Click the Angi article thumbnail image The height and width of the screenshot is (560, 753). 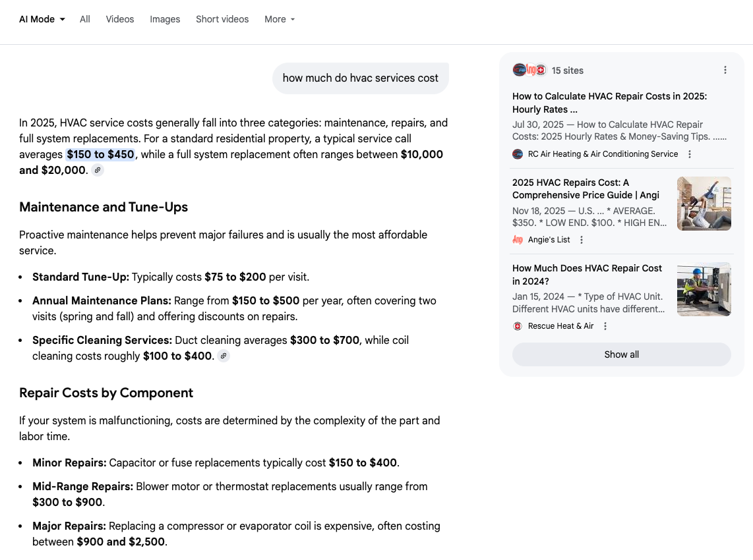click(x=704, y=203)
